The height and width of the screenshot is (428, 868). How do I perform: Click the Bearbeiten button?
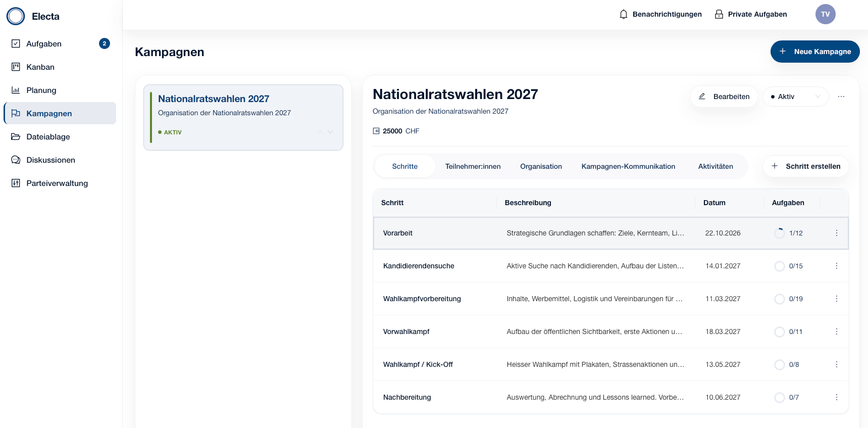pyautogui.click(x=724, y=97)
